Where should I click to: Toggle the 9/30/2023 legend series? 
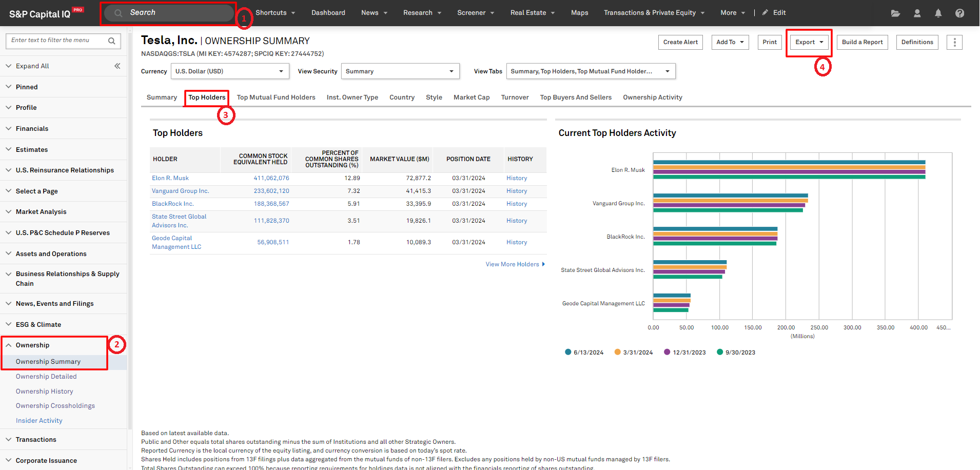click(x=736, y=352)
